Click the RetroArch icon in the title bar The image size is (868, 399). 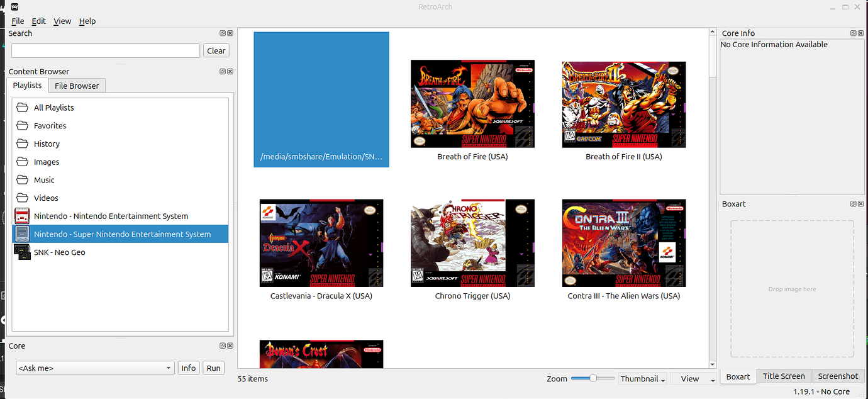pos(14,6)
